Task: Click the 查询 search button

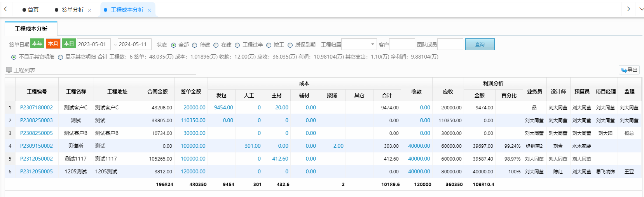Action: coord(480,44)
